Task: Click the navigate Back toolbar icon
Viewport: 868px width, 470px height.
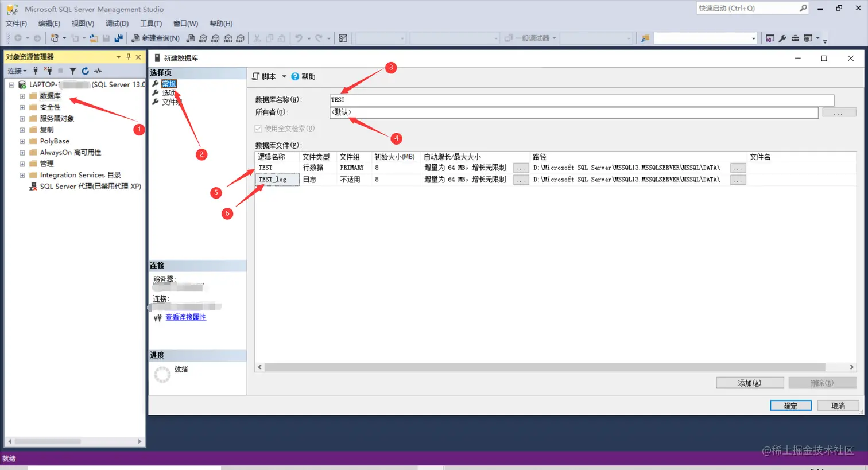Action: (18, 38)
